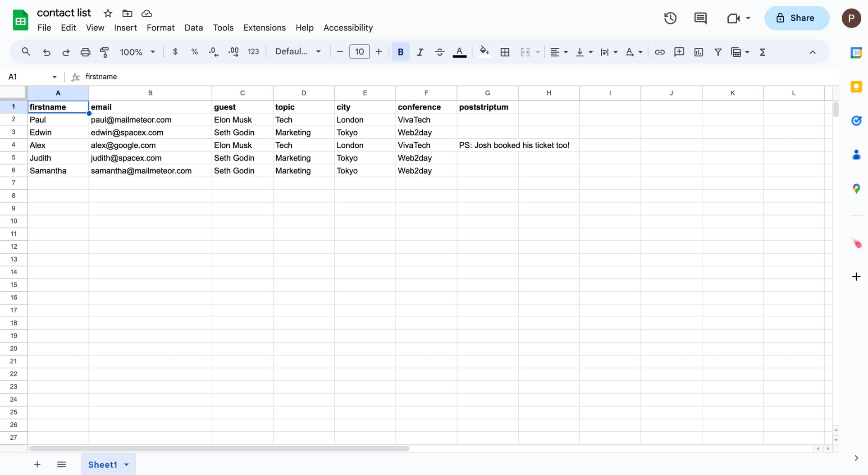Open Google Calendar side panel icon

click(x=856, y=52)
